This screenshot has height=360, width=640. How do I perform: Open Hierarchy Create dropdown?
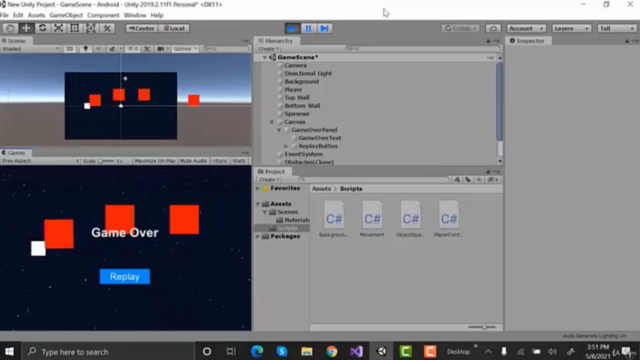pyautogui.click(x=268, y=49)
